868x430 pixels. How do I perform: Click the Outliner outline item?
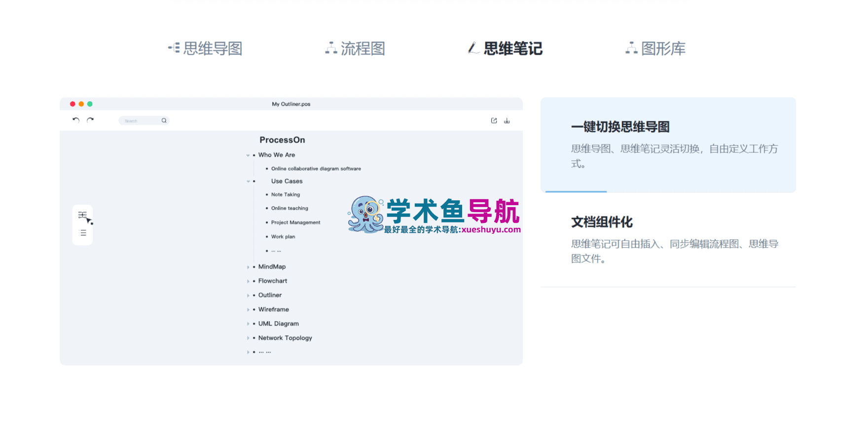coord(270,295)
